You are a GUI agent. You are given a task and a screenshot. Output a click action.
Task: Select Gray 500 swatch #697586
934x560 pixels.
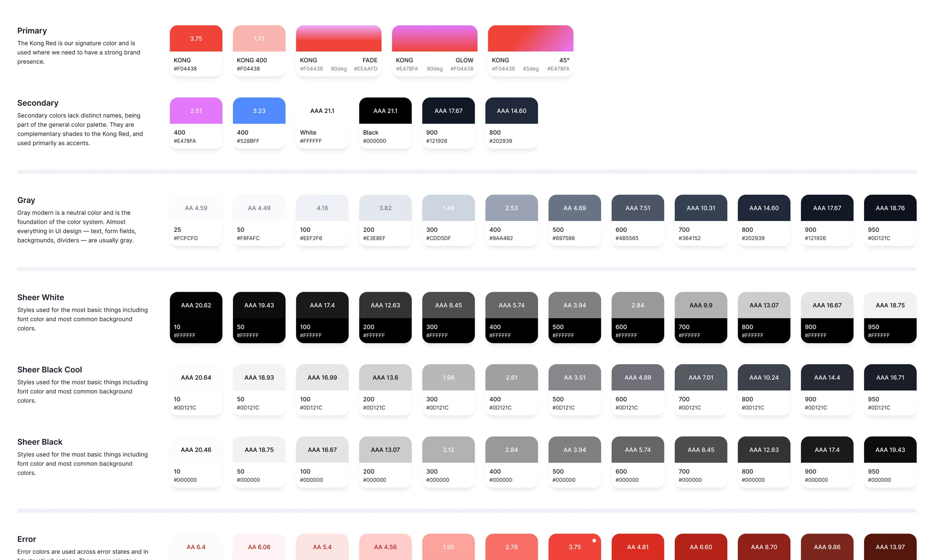(575, 220)
